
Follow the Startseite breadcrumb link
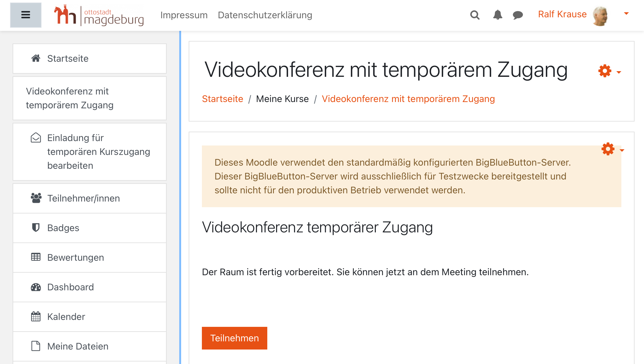click(223, 99)
